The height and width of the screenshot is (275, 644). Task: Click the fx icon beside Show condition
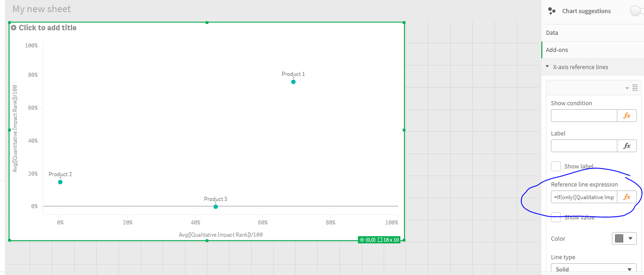(x=627, y=116)
